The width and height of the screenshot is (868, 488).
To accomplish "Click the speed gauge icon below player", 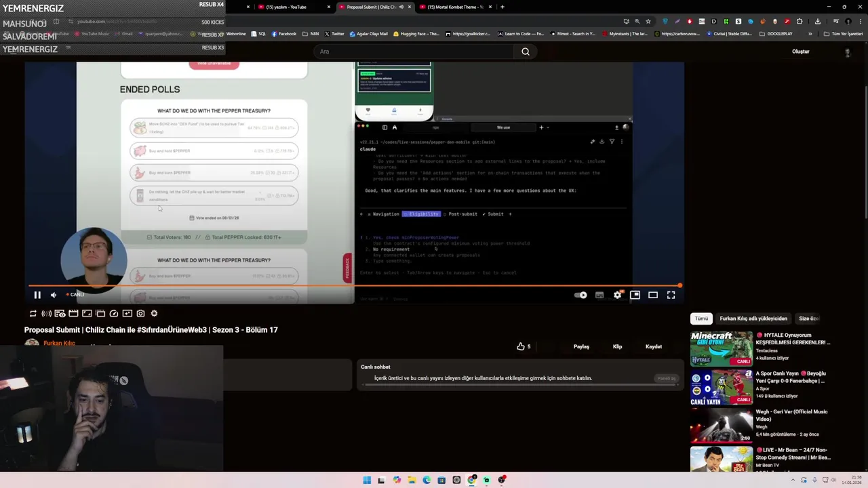I will 113,313.
